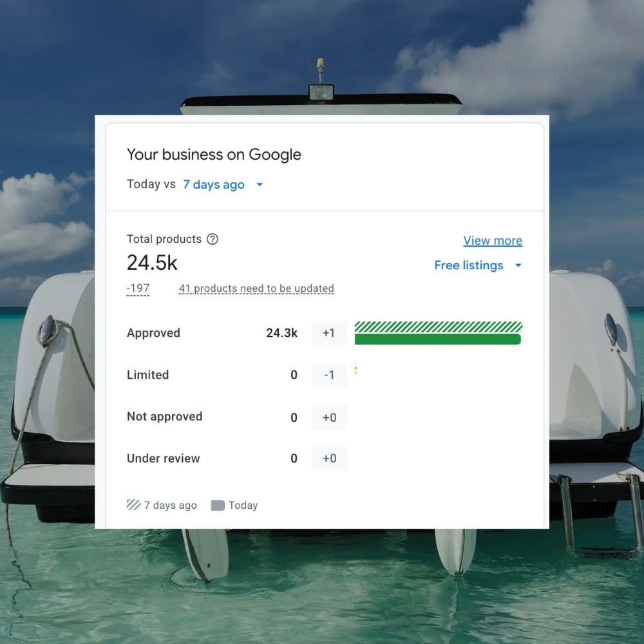This screenshot has height=644, width=644.
Task: Click the small yellow Limited bar marker
Action: [355, 369]
